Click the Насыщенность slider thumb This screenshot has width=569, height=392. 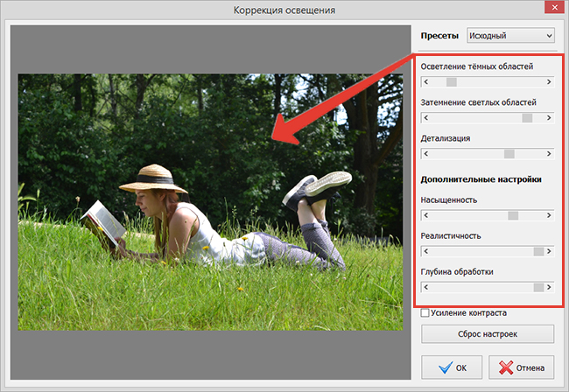click(513, 215)
